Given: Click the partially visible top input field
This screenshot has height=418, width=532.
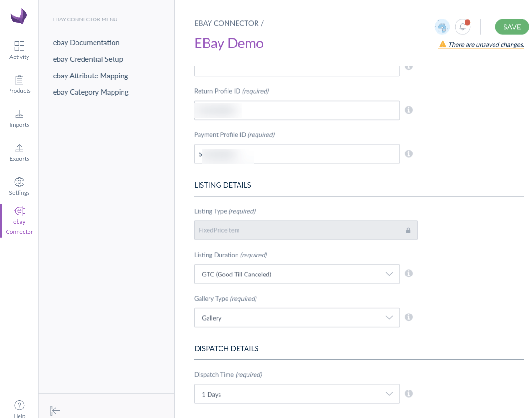Looking at the screenshot, I should (x=297, y=71).
